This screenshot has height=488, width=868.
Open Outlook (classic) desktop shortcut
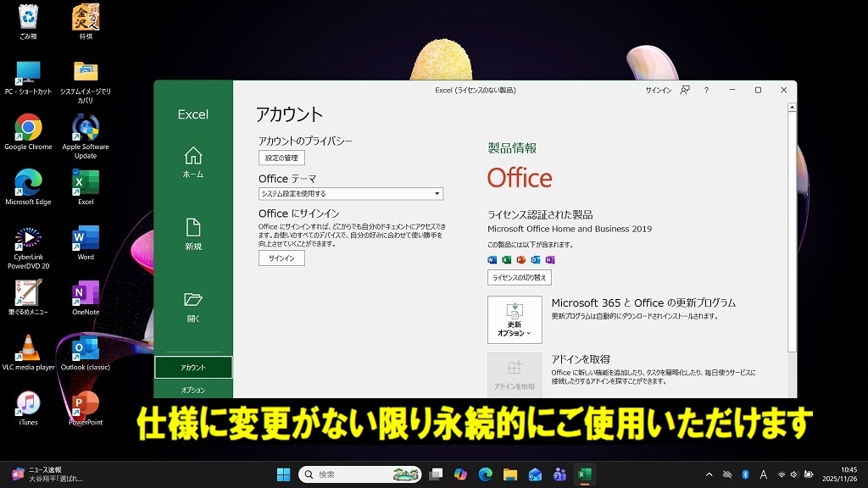pos(86,352)
